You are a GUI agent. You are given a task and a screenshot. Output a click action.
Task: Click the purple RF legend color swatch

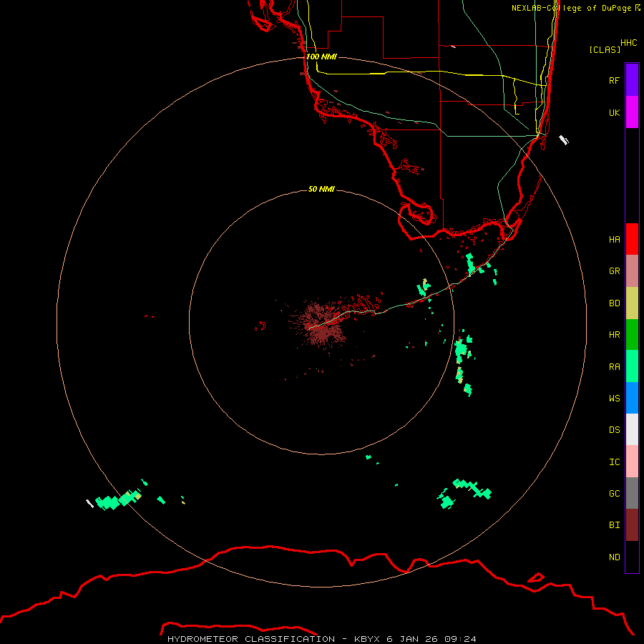pyautogui.click(x=632, y=80)
